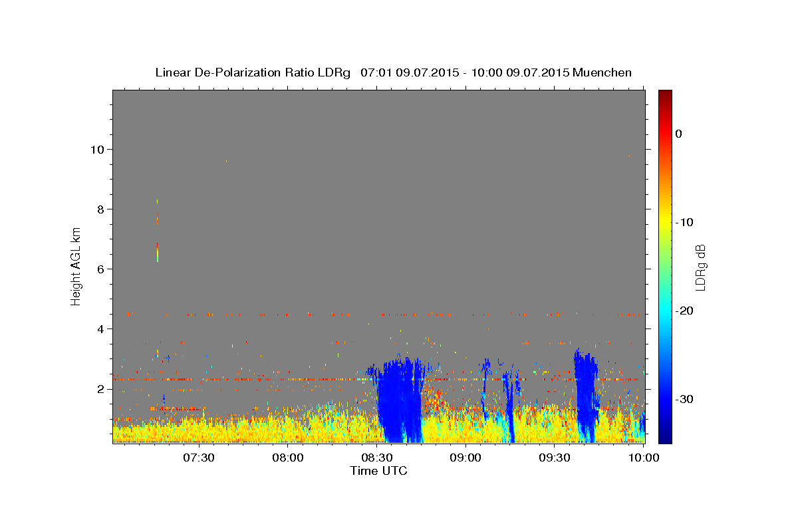Click the height tick label '8'
Screen dimensions: 798x532
(101, 209)
